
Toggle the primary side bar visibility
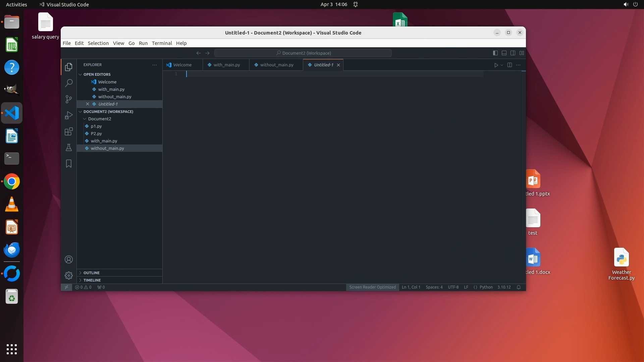click(495, 53)
